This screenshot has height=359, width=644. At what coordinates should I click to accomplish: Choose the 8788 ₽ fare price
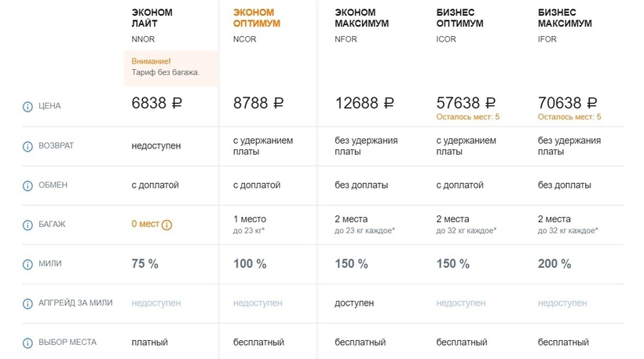[x=258, y=103]
